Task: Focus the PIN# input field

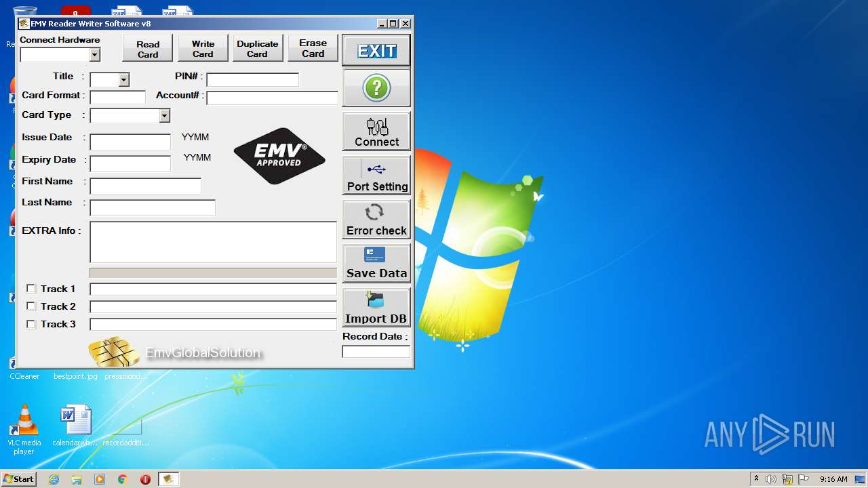Action: 252,80
